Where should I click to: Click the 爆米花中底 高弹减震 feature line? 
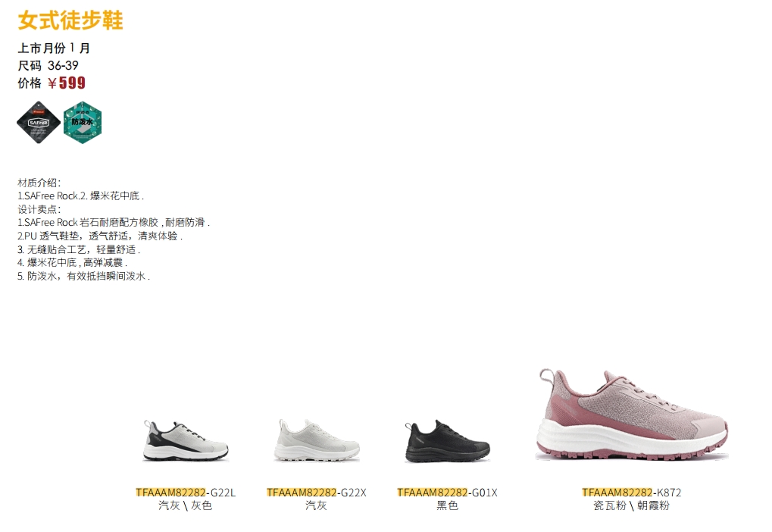pos(73,262)
